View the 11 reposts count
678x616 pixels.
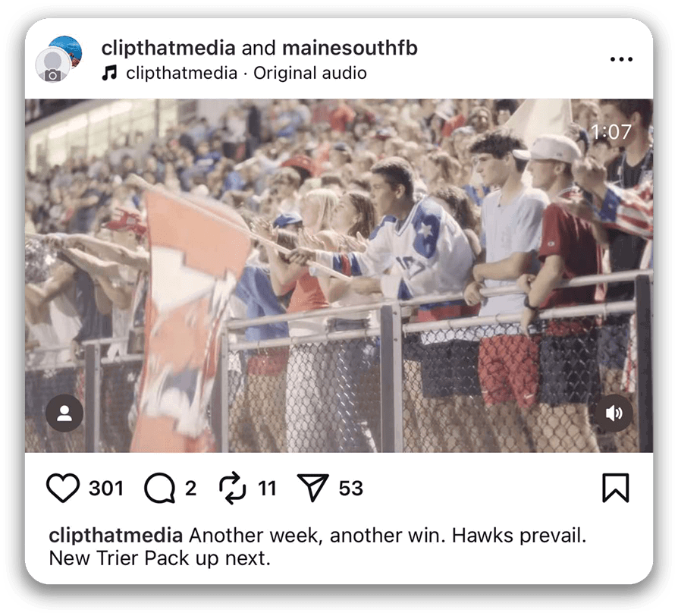point(267,489)
